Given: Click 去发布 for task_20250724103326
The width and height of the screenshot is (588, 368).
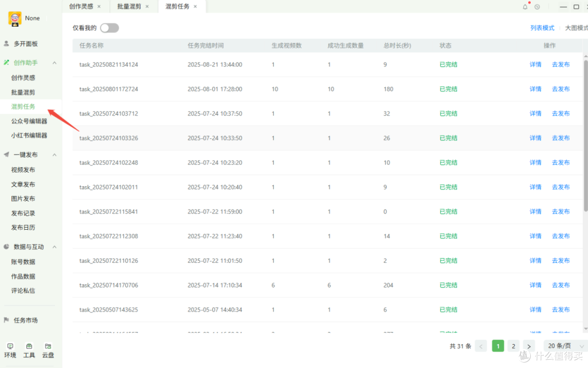Looking at the screenshot, I should pyautogui.click(x=561, y=138).
